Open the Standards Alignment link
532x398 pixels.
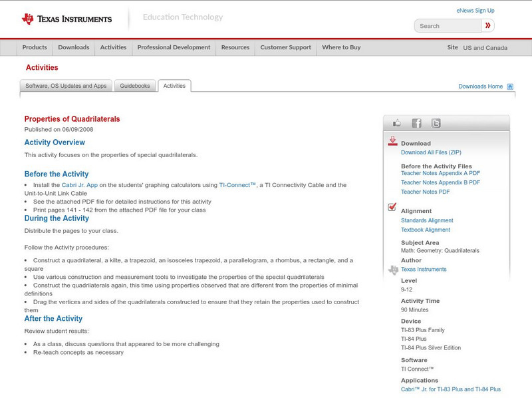pyautogui.click(x=427, y=220)
